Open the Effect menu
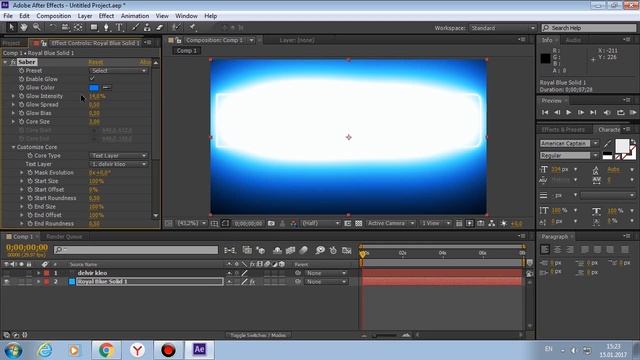This screenshot has height=360, width=640. (106, 16)
